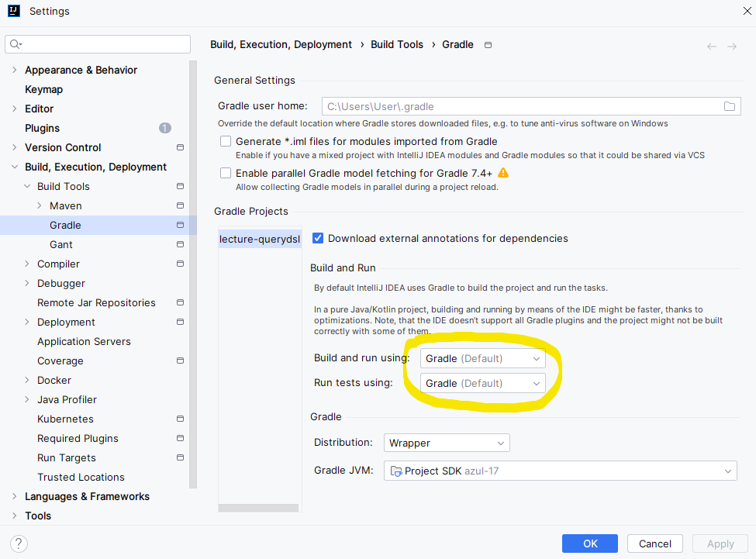Click project-level icon on Run Targets row

click(181, 457)
